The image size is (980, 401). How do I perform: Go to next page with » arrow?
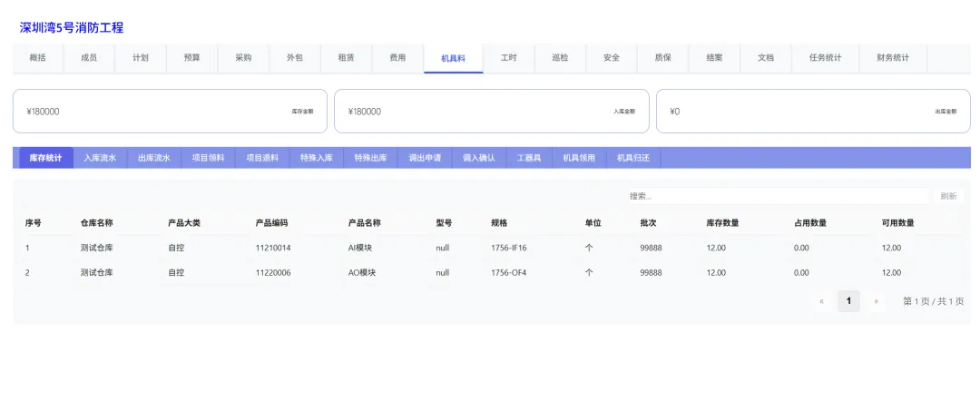pyautogui.click(x=876, y=301)
